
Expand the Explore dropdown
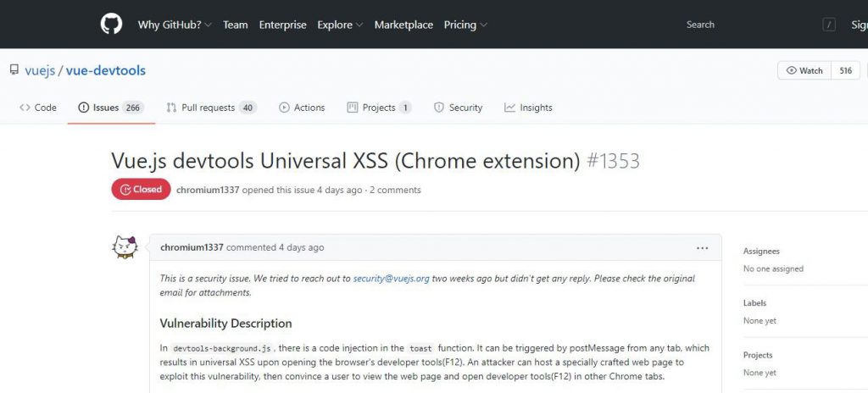(x=340, y=25)
